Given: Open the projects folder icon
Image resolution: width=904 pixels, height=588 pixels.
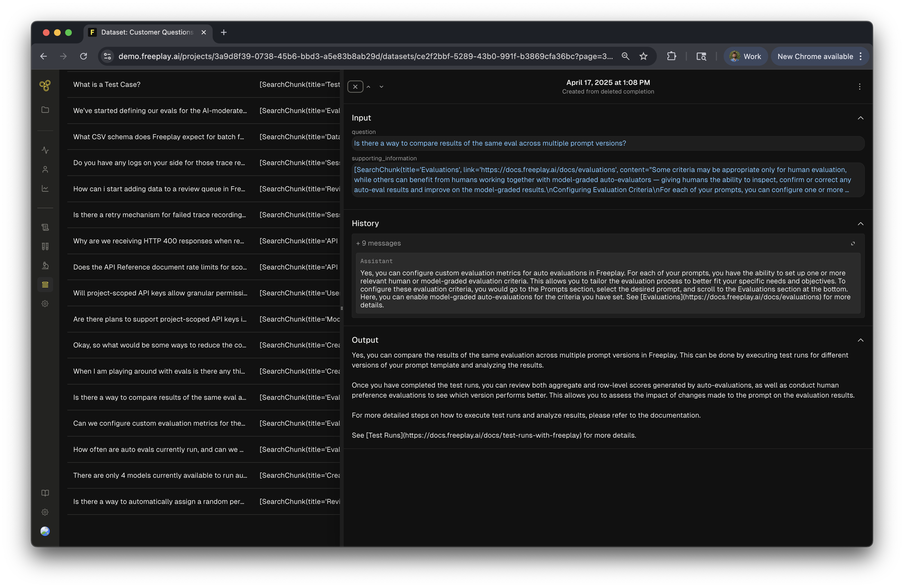Looking at the screenshot, I should (45, 110).
